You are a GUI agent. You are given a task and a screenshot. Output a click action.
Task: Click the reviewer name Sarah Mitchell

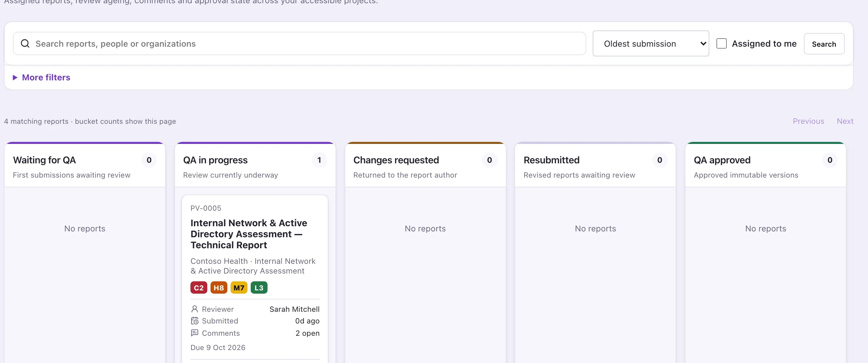coord(294,309)
